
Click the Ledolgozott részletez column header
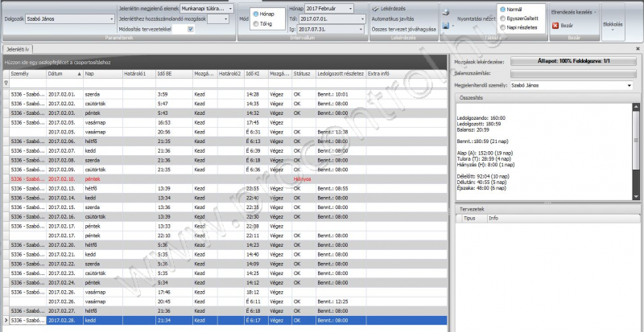point(341,74)
